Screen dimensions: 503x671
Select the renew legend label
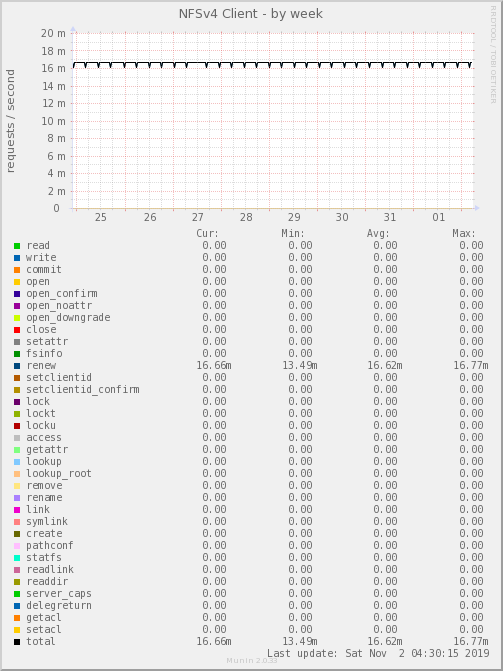click(41, 365)
